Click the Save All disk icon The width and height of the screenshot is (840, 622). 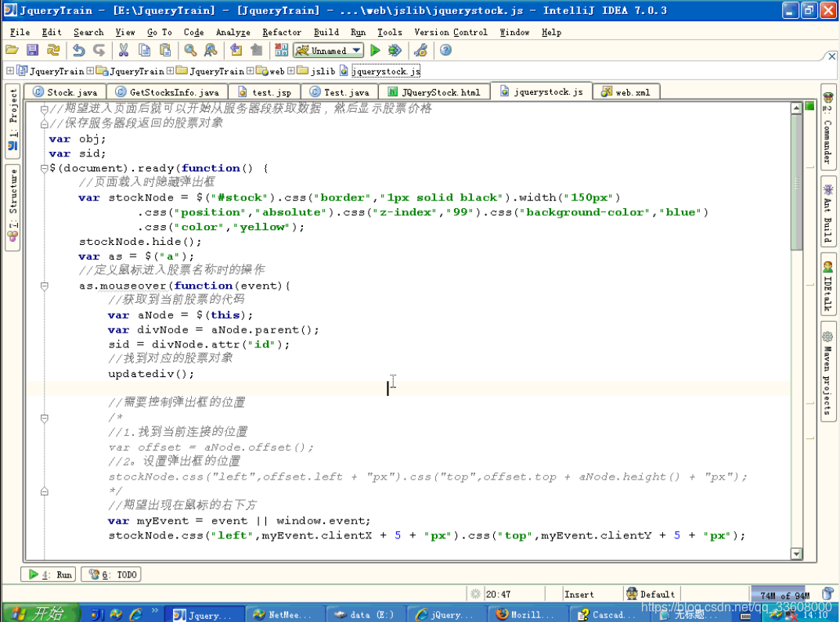click(33, 50)
